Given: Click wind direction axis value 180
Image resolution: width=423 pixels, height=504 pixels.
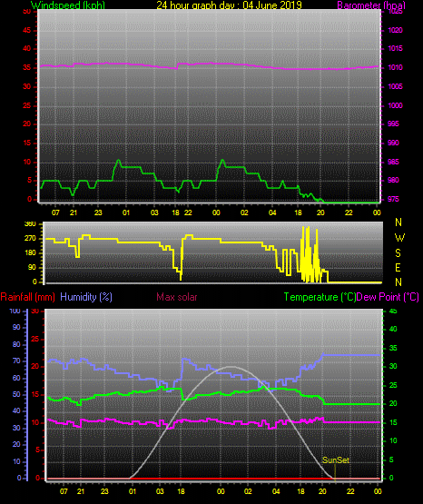Looking at the screenshot, I should 30,253.
